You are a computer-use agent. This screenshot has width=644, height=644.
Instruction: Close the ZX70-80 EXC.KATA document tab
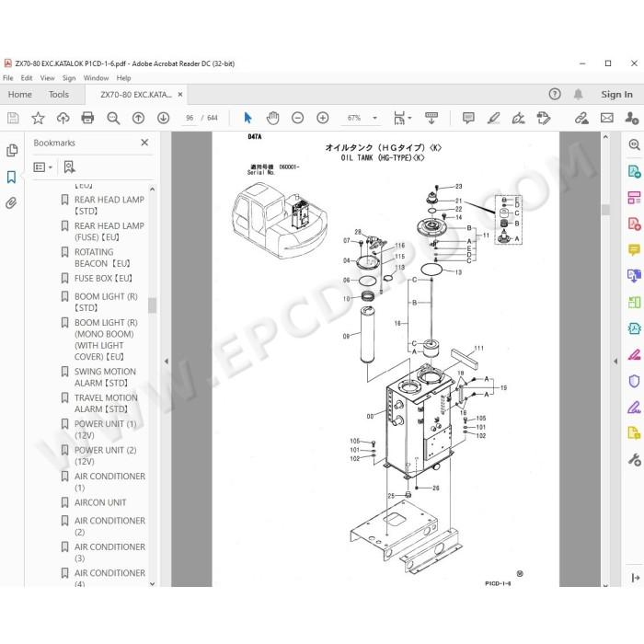[180, 95]
